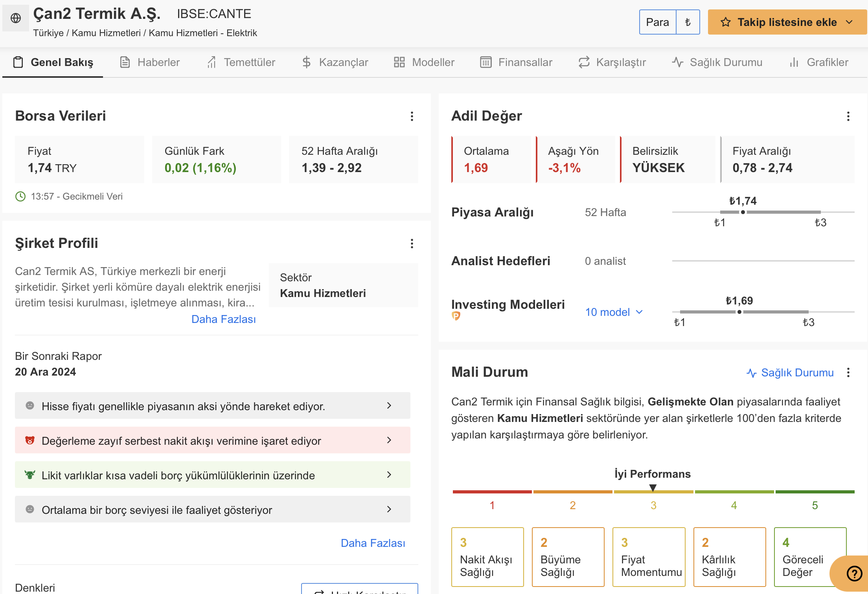Click the InvestingPro badge under Investing Modelleri
Image resolution: width=868 pixels, height=594 pixels.
pos(456,316)
